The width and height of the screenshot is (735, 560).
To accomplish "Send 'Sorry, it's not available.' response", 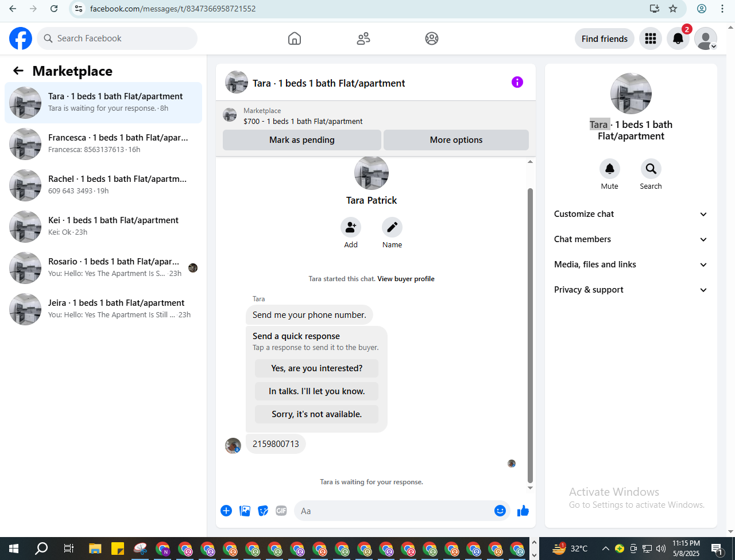I will [x=317, y=414].
